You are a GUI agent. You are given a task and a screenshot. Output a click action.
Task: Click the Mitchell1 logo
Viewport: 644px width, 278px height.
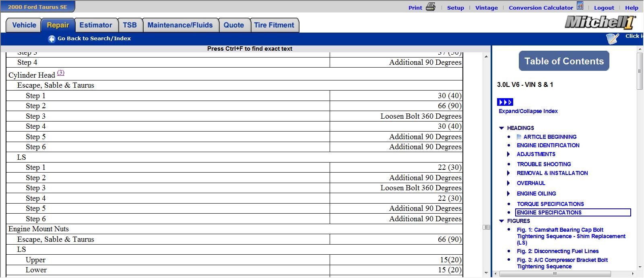(x=600, y=23)
